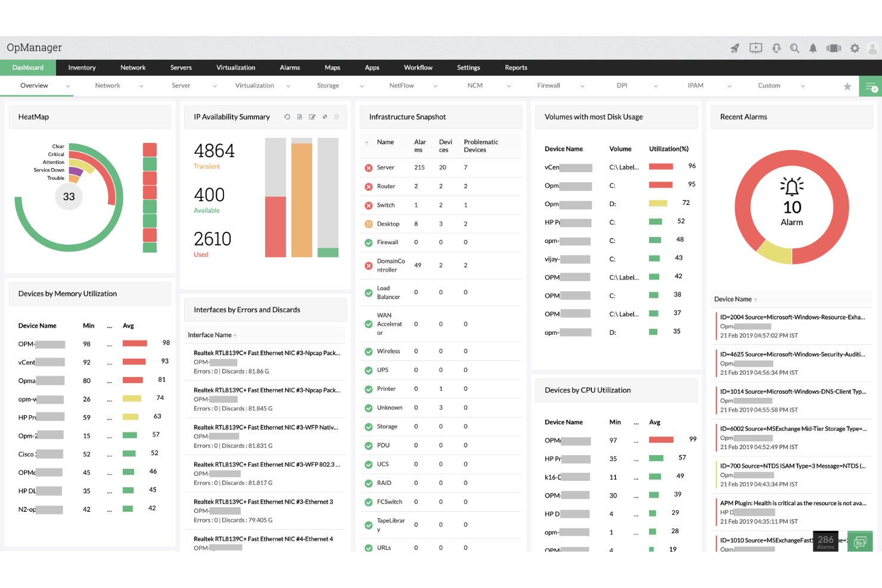Click the support headset icon
882x588 pixels.
coord(777,48)
